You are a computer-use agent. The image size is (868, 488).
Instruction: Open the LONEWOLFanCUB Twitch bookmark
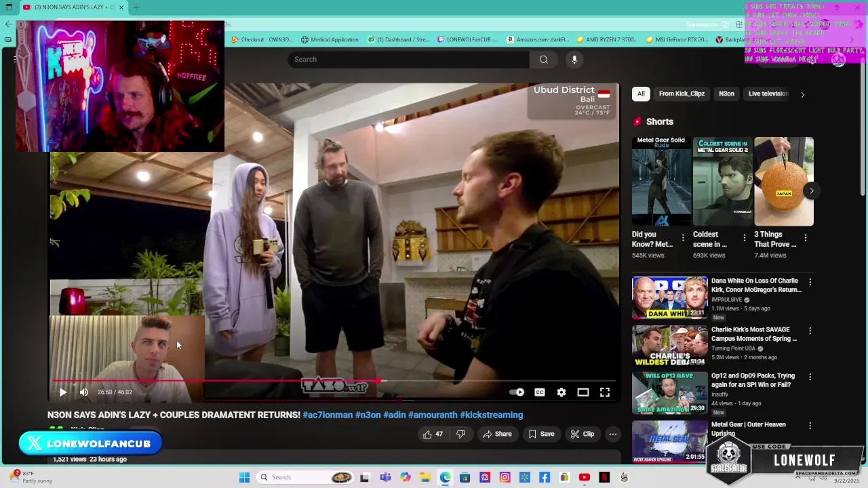point(468,39)
